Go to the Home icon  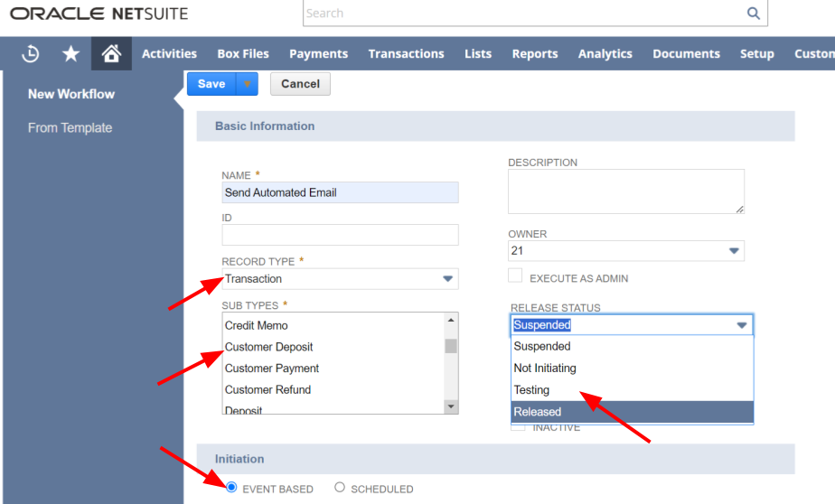[x=111, y=54]
